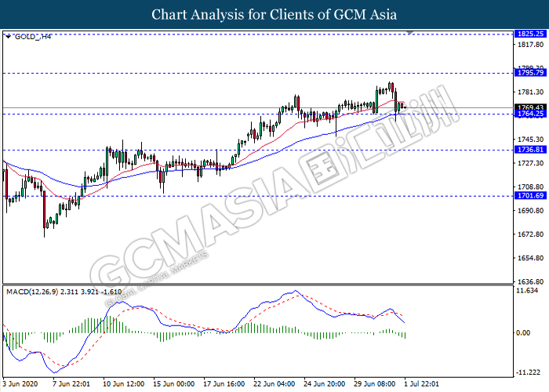Click the 1690.80 price axis value

(530, 210)
